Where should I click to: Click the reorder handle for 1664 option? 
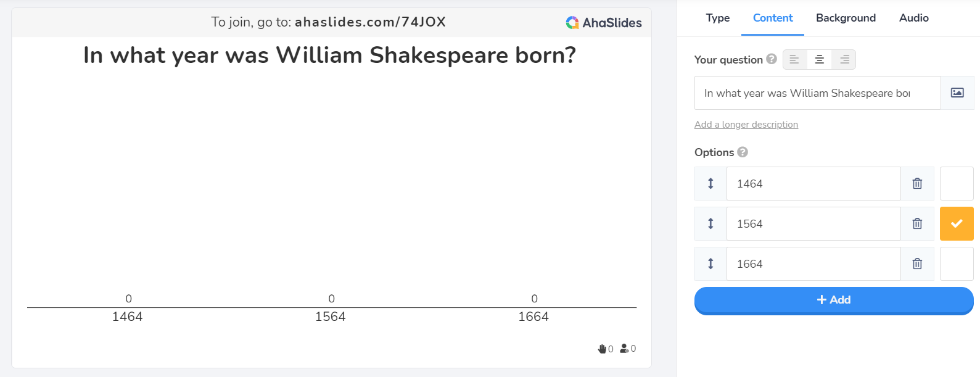710,263
